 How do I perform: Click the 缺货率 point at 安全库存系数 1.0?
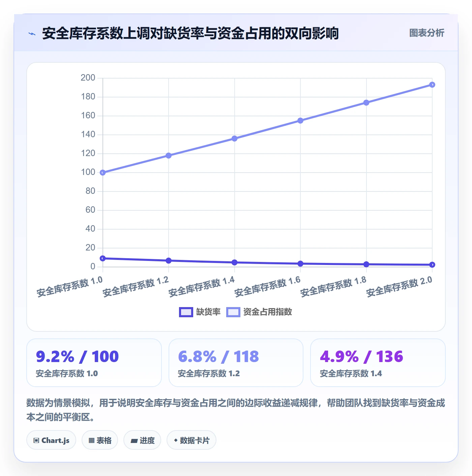[x=103, y=258]
